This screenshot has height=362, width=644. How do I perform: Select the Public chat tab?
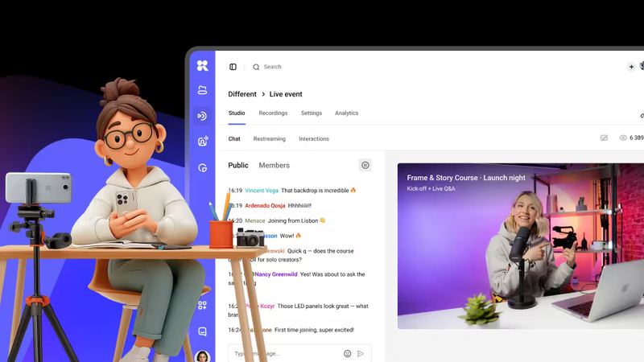click(x=238, y=166)
